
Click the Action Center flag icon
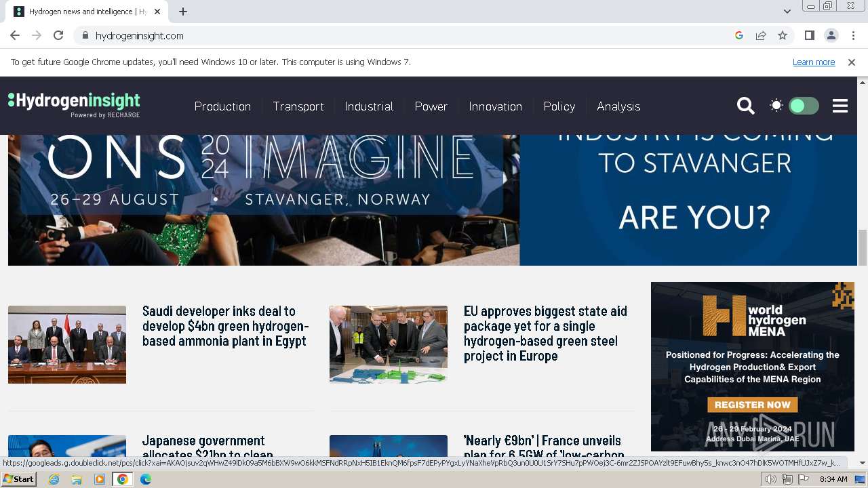pos(804,479)
